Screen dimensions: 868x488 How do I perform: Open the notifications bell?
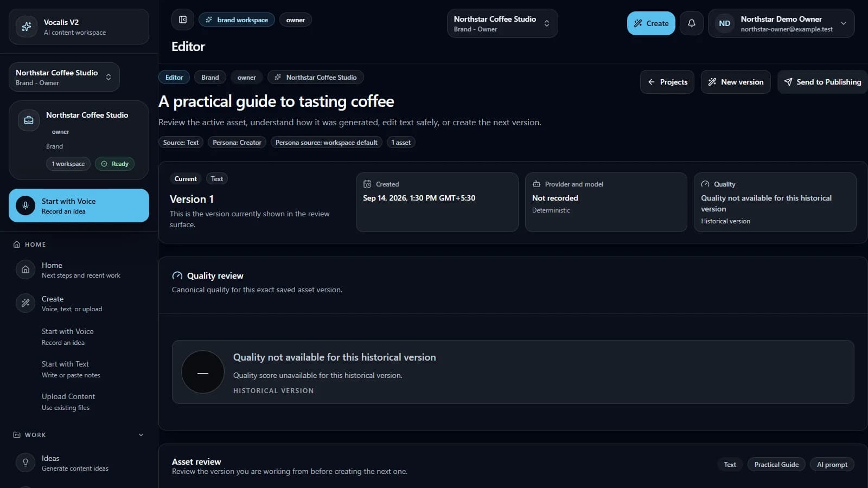point(692,23)
